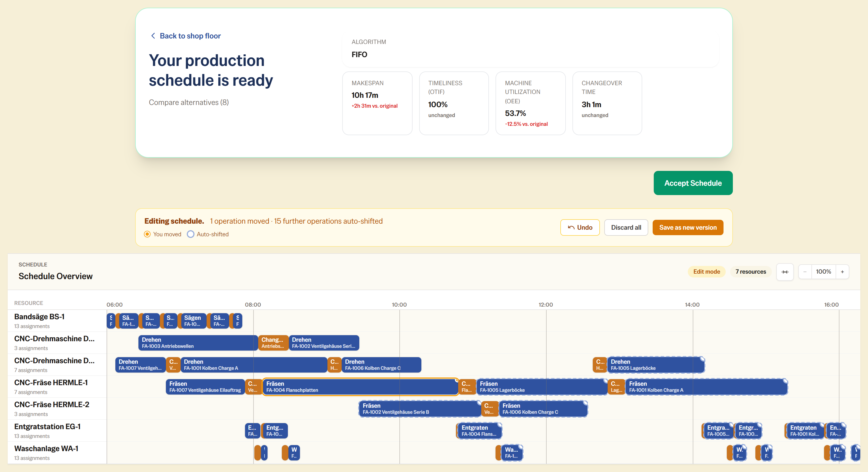Click Discard all button

coord(626,227)
